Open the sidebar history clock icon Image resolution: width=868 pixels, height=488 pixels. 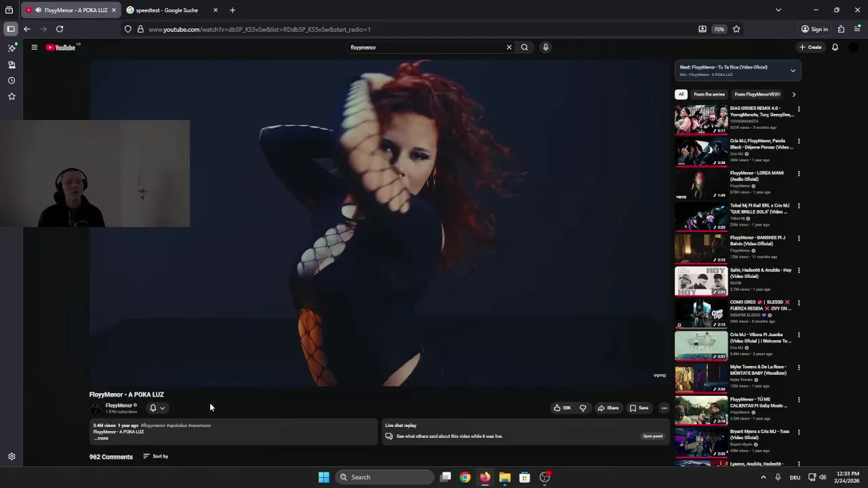12,81
